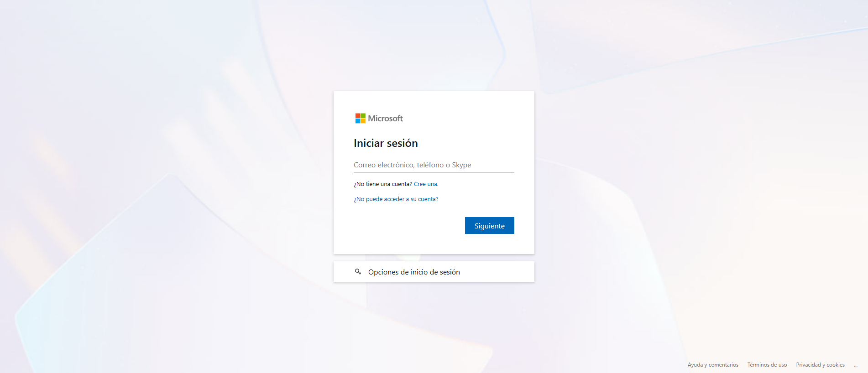Image resolution: width=868 pixels, height=373 pixels.
Task: Click the Microsoft logo
Action: [x=379, y=119]
